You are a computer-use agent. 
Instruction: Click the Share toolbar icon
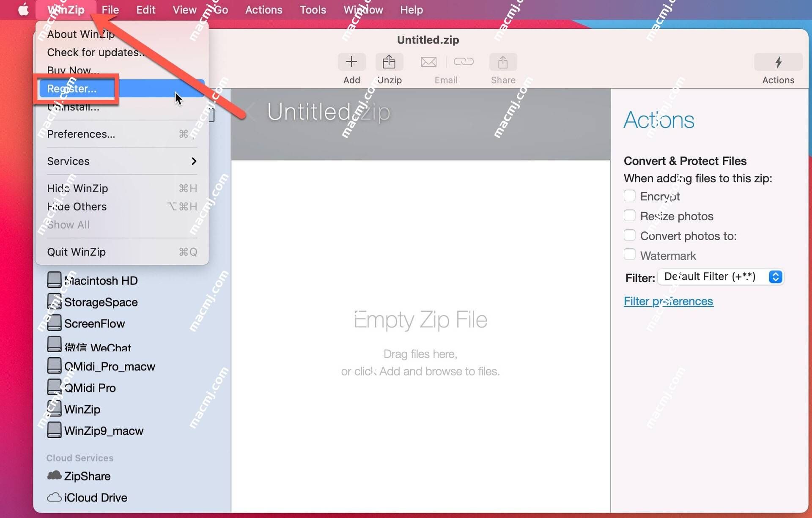[x=503, y=62]
